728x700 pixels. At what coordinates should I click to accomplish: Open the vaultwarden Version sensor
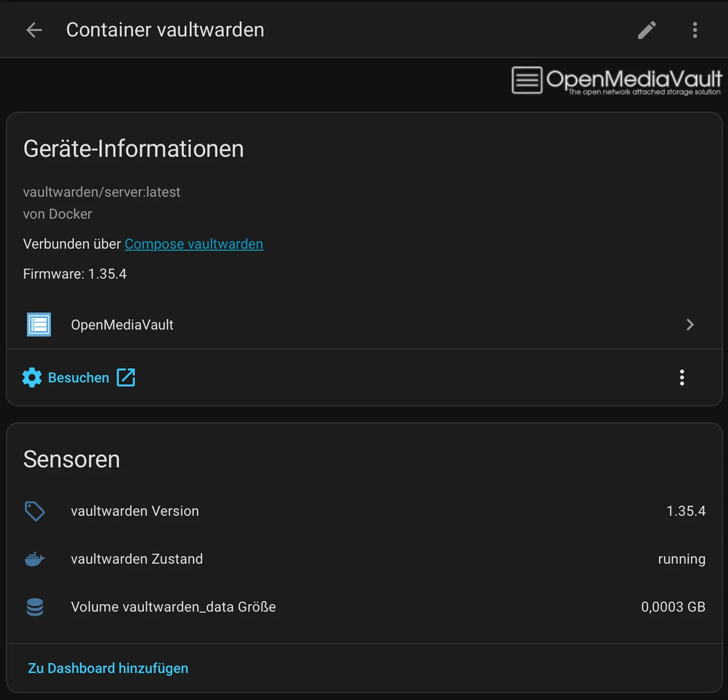pos(364,511)
